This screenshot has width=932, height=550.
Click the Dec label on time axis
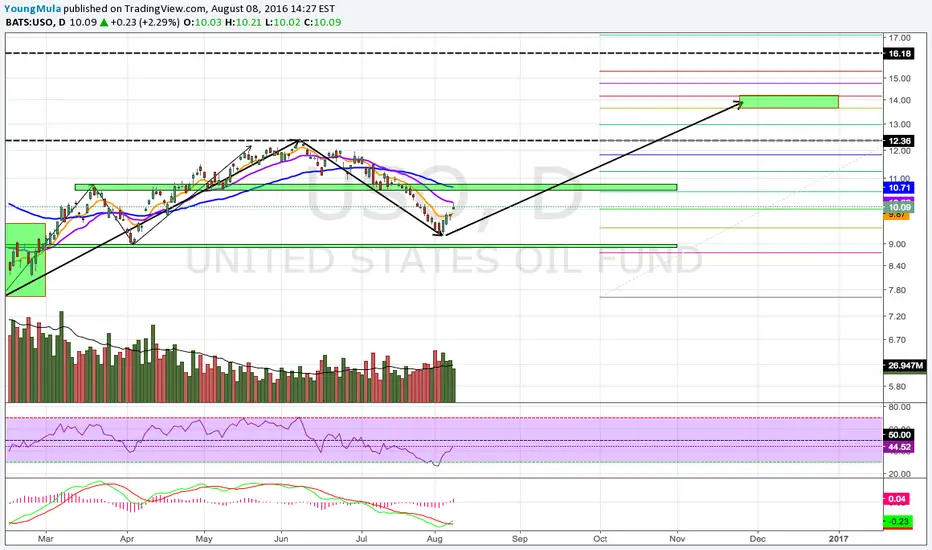tap(757, 539)
